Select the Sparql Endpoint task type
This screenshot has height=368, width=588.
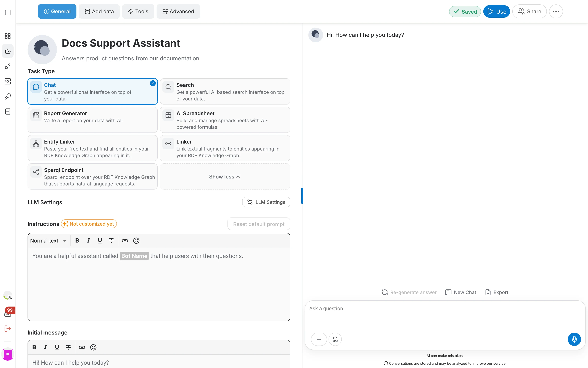coord(93,176)
